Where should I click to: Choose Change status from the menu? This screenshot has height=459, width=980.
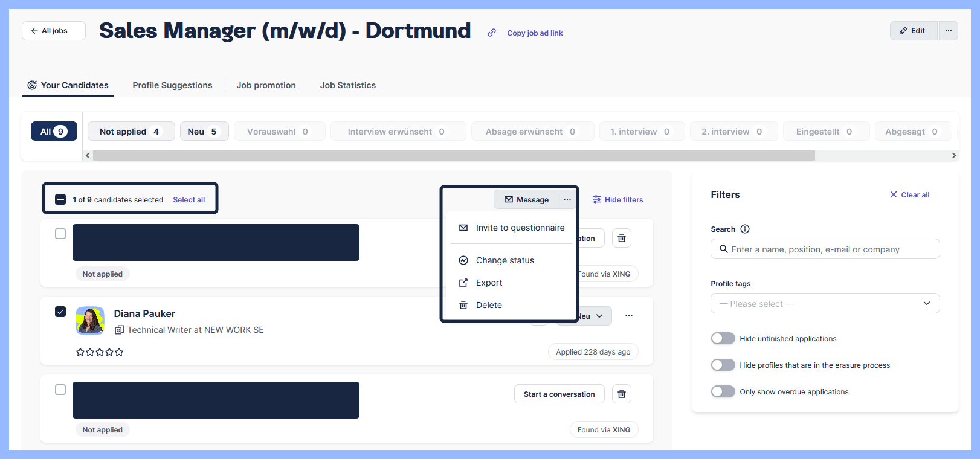click(x=505, y=260)
